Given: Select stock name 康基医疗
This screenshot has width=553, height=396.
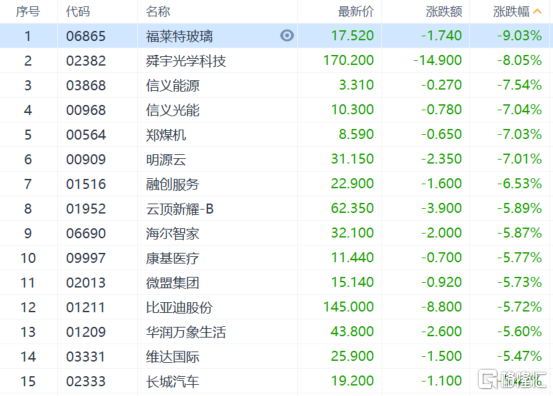Looking at the screenshot, I should click(x=173, y=258).
